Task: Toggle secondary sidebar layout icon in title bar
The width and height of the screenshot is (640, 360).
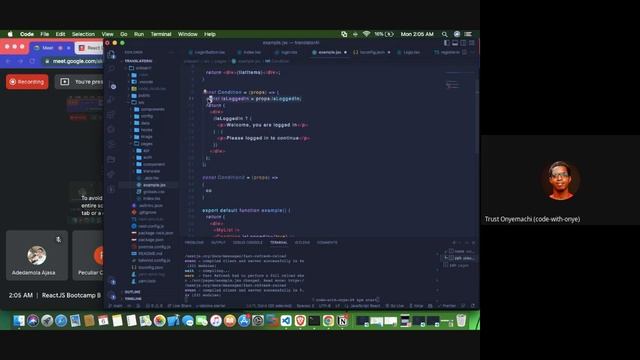Action: coord(463,42)
